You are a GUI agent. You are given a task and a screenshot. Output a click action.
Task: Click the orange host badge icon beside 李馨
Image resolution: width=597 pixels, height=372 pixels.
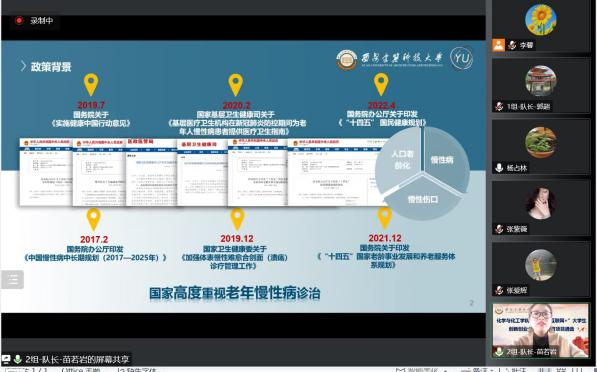pos(498,45)
